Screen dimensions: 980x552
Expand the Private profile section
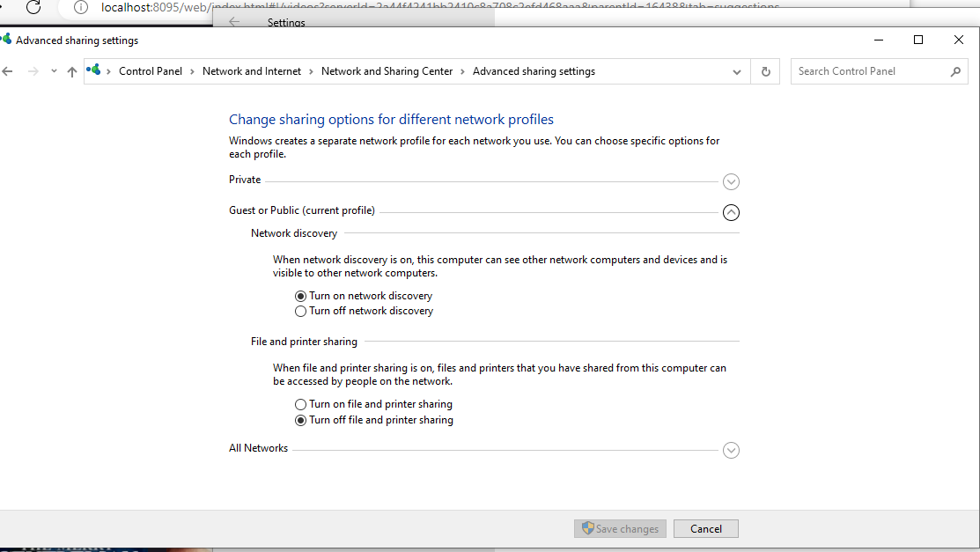tap(731, 181)
